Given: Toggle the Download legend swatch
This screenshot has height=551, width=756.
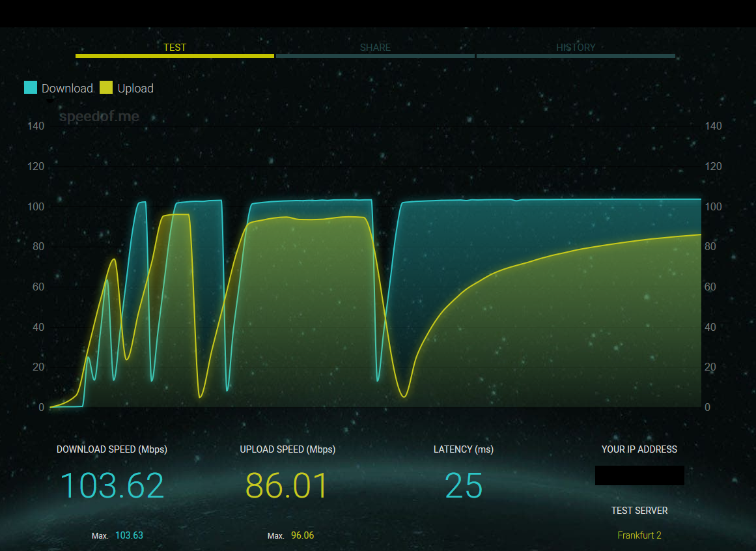Looking at the screenshot, I should click(x=31, y=87).
